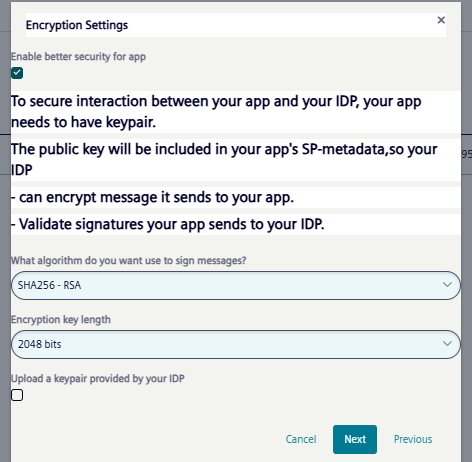Image resolution: width=472 pixels, height=462 pixels.
Task: Click the 'can encrypt message' bullet line
Action: [x=152, y=197]
